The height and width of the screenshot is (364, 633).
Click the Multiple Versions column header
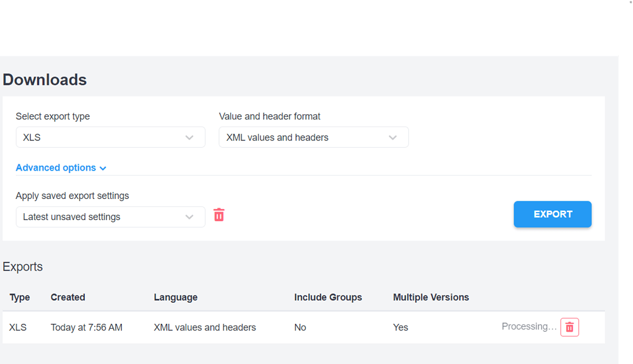click(431, 297)
